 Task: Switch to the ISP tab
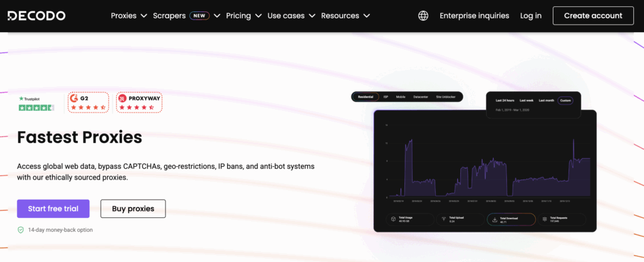point(386,97)
